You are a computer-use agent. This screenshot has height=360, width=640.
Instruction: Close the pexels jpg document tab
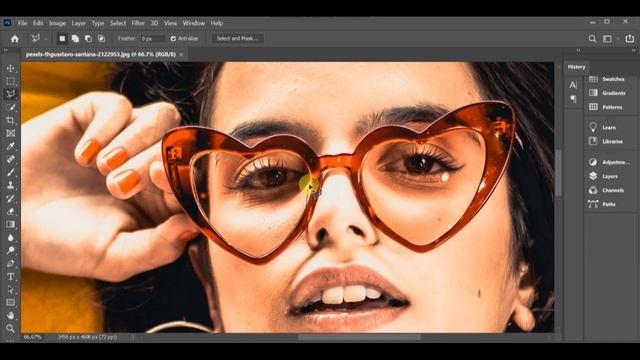[181, 54]
